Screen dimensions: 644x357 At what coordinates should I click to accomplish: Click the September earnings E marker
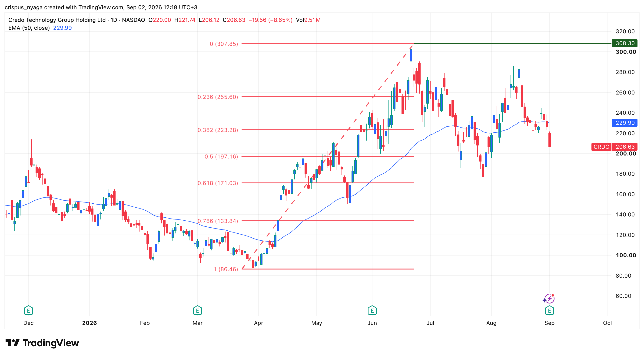click(549, 310)
